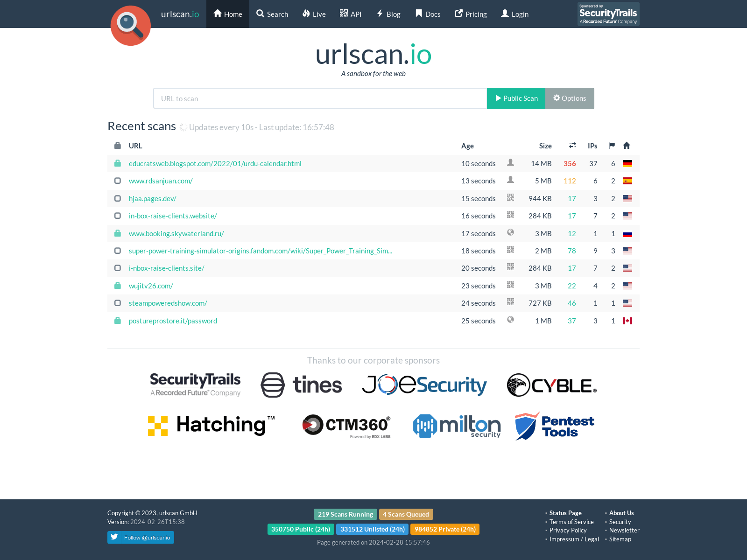The image size is (747, 560).
Task: Open the Privacy Policy footer link
Action: (x=568, y=530)
